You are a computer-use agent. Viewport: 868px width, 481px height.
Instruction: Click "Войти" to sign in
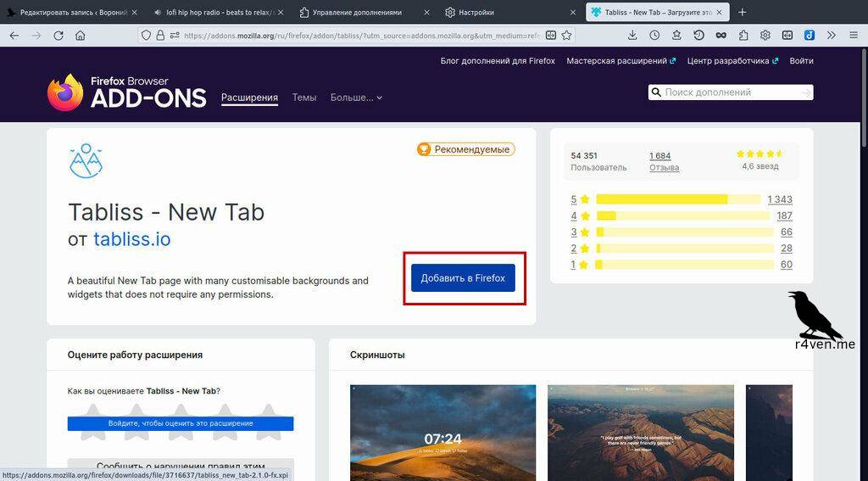coord(801,61)
